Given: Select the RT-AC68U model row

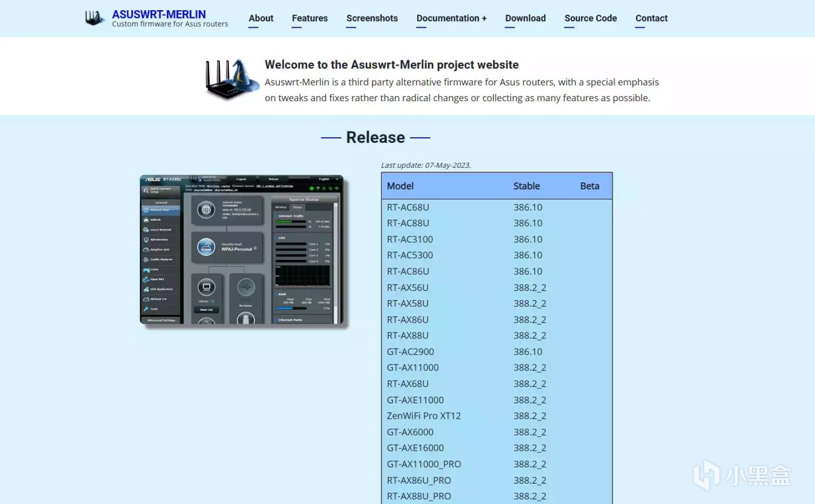Looking at the screenshot, I should click(497, 207).
